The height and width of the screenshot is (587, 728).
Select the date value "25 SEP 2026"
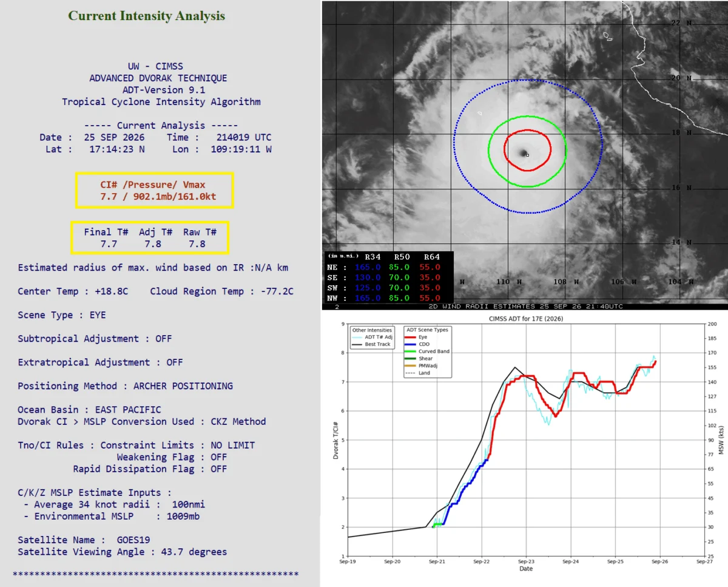pyautogui.click(x=114, y=137)
